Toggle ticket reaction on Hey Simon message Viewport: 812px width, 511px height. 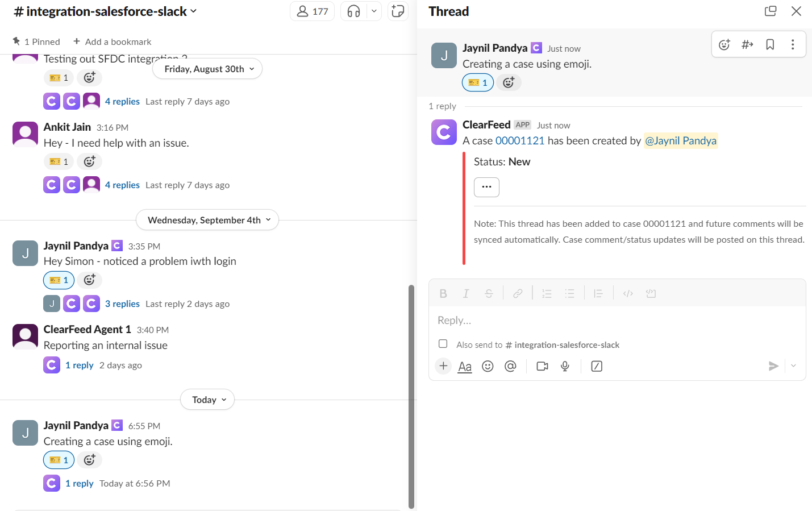pos(59,280)
